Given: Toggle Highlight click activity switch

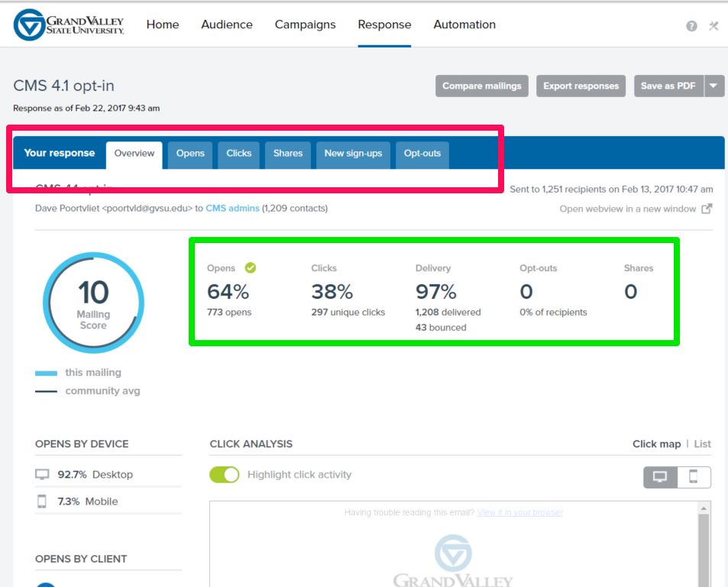Looking at the screenshot, I should [225, 475].
